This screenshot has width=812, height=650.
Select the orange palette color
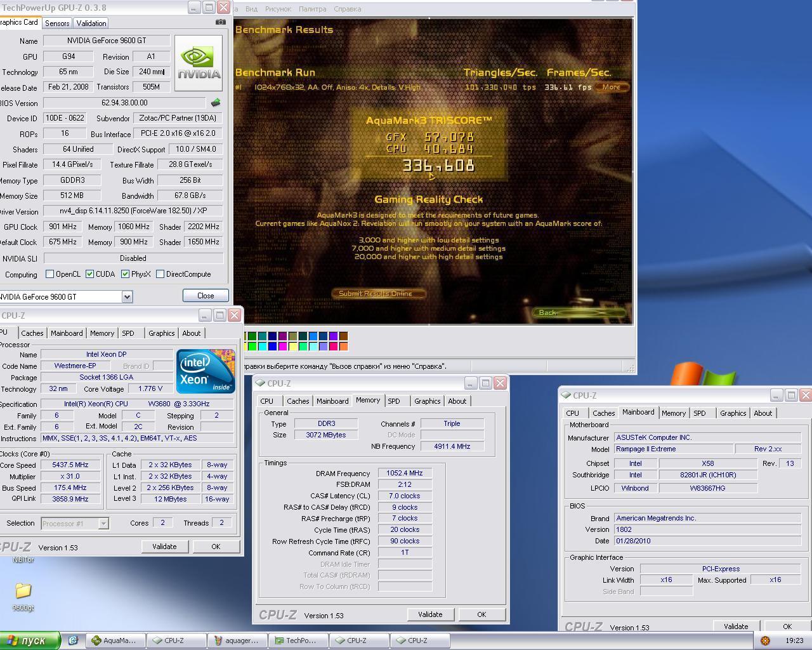(x=343, y=347)
